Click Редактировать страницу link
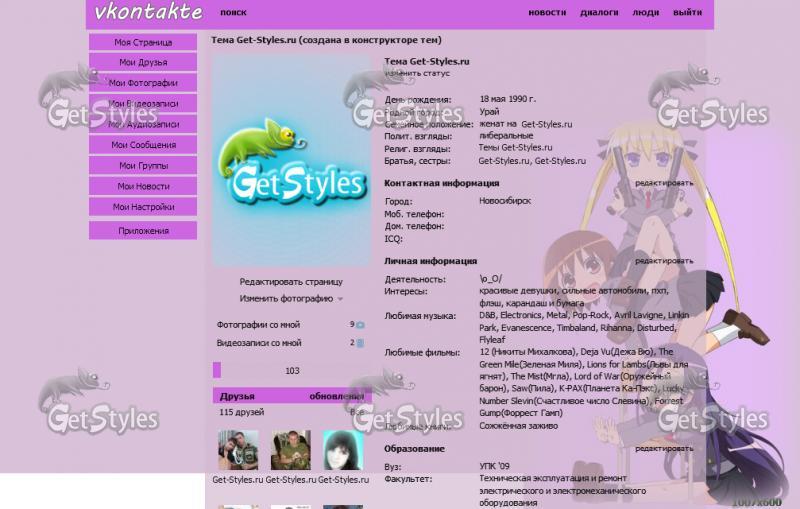Viewport: 800px width, 509px height. pyautogui.click(x=291, y=282)
